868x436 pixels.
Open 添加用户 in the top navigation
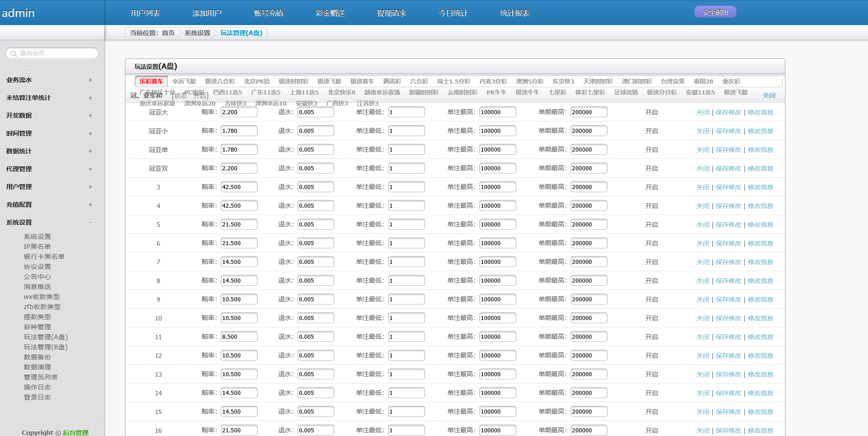207,13
